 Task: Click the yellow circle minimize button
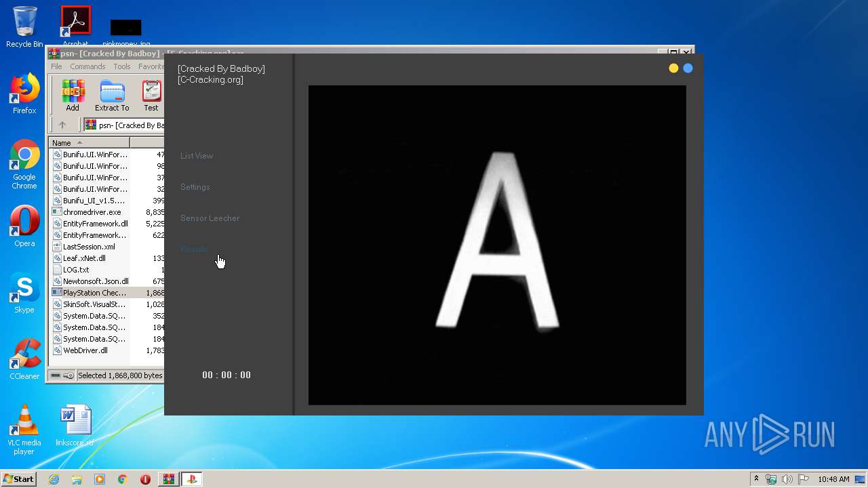point(673,68)
